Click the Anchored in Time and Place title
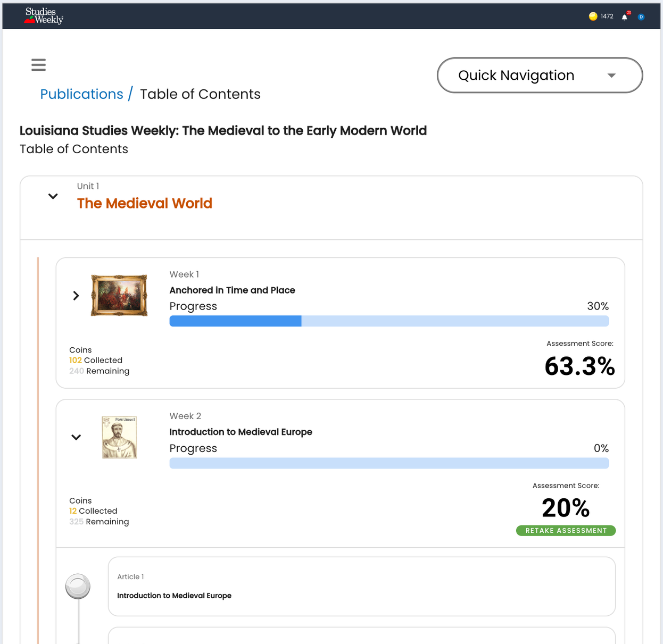Screen dimensions: 663x644 [x=232, y=290]
